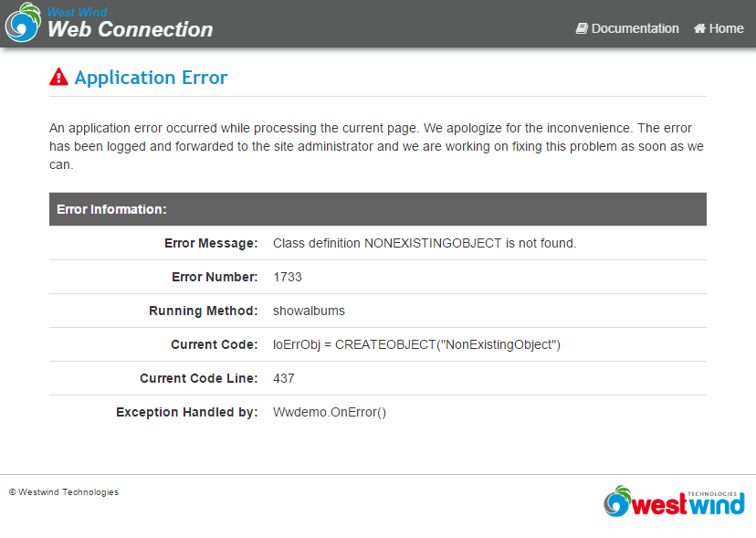Click the Wwdemo.OnError() handler text
Viewport: 756px width, 538px height.
click(x=330, y=412)
